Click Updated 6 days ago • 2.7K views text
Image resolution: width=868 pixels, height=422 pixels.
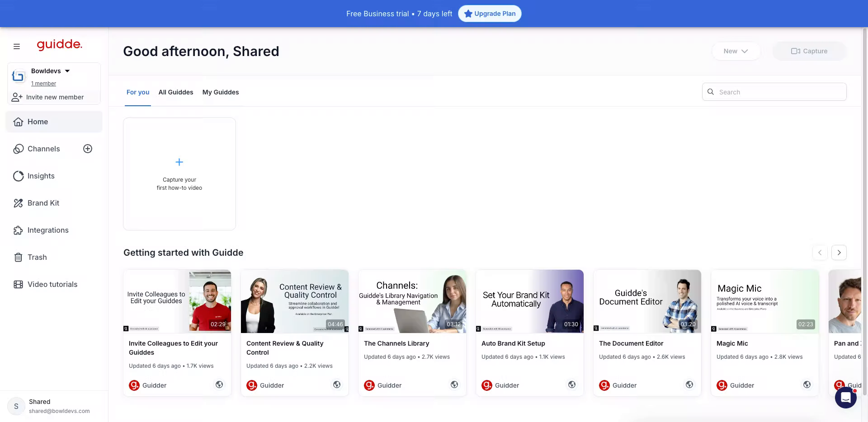(x=407, y=357)
